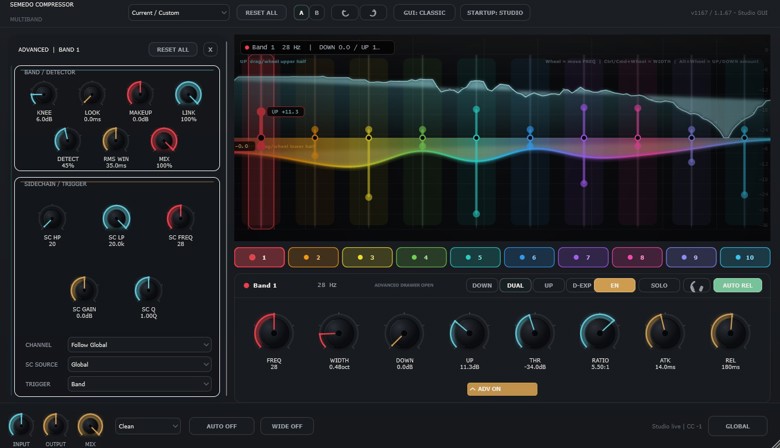Select band 5 tab

coord(475,258)
